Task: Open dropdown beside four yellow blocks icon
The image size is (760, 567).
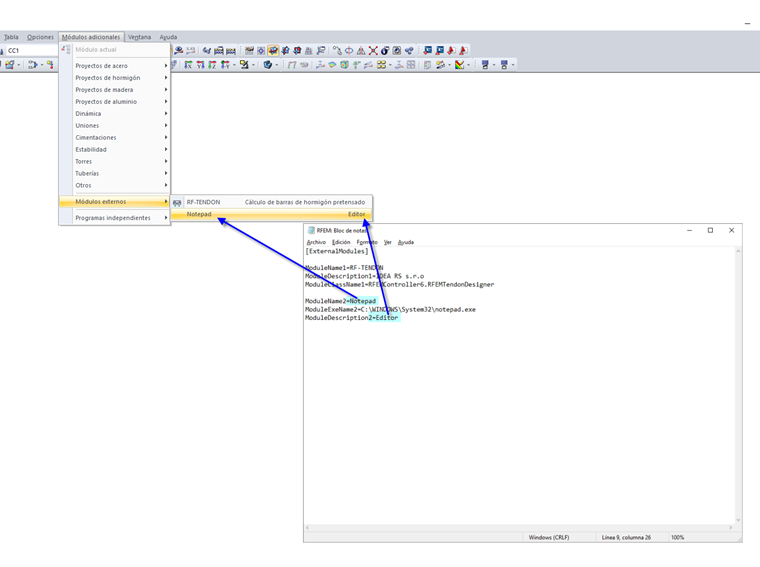Action: pyautogui.click(x=390, y=65)
